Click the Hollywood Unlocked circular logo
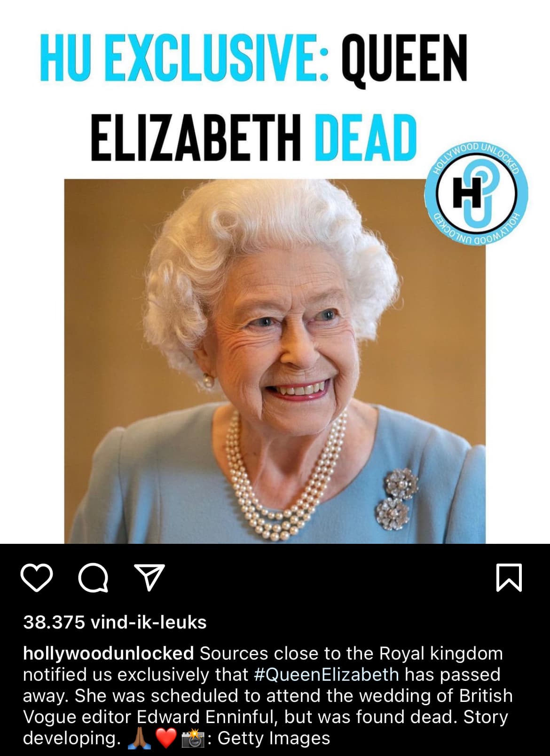The width and height of the screenshot is (550, 756). [x=476, y=193]
